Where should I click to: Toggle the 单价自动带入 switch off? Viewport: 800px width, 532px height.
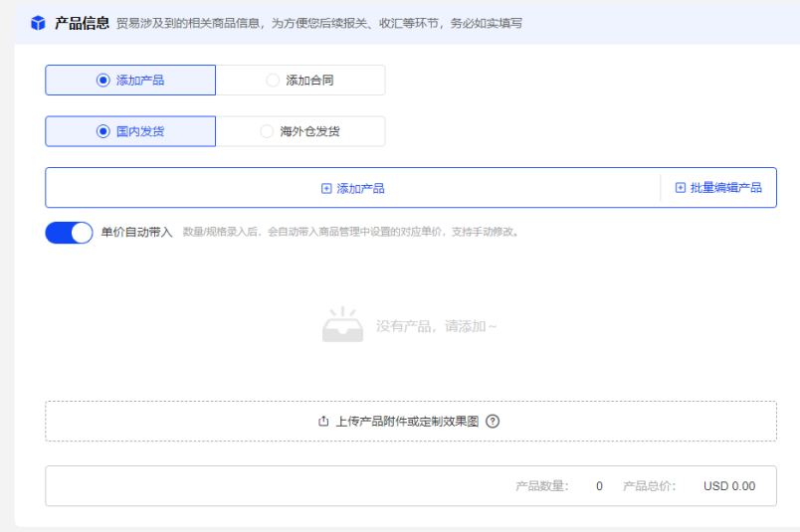pyautogui.click(x=69, y=233)
